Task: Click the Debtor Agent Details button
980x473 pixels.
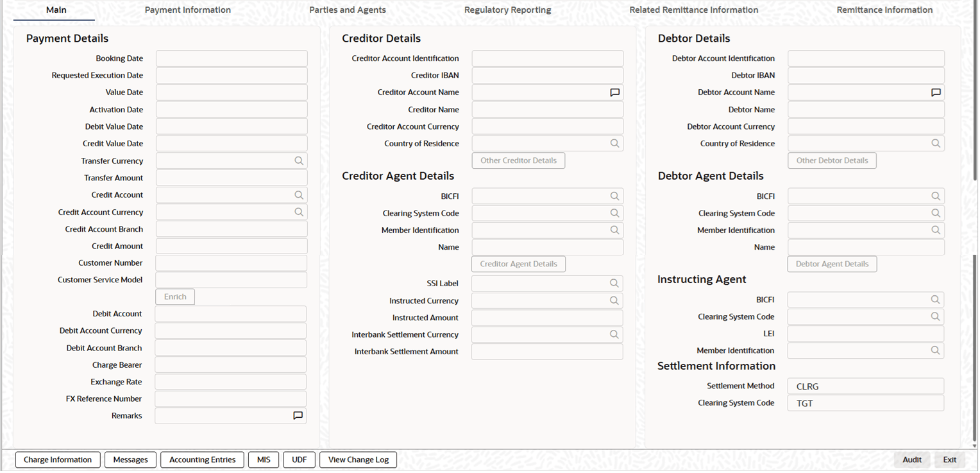Action: [x=832, y=264]
